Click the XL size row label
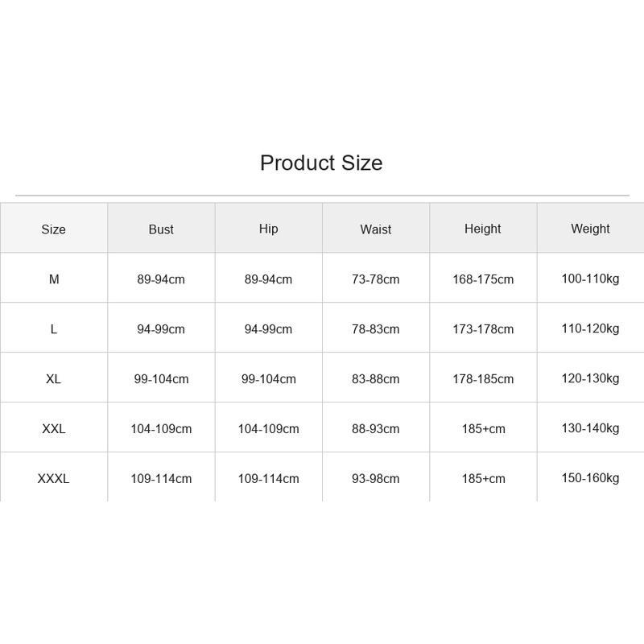The height and width of the screenshot is (644, 644). (53, 378)
